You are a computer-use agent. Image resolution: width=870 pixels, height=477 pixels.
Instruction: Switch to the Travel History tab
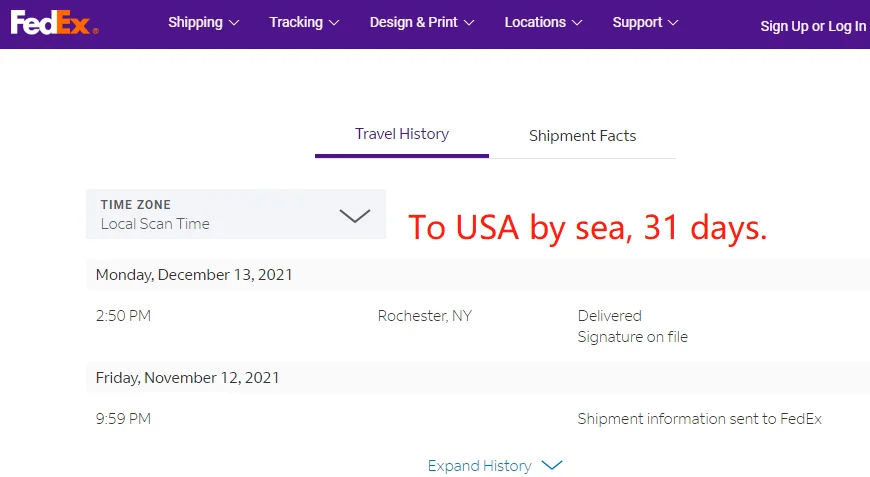click(402, 134)
